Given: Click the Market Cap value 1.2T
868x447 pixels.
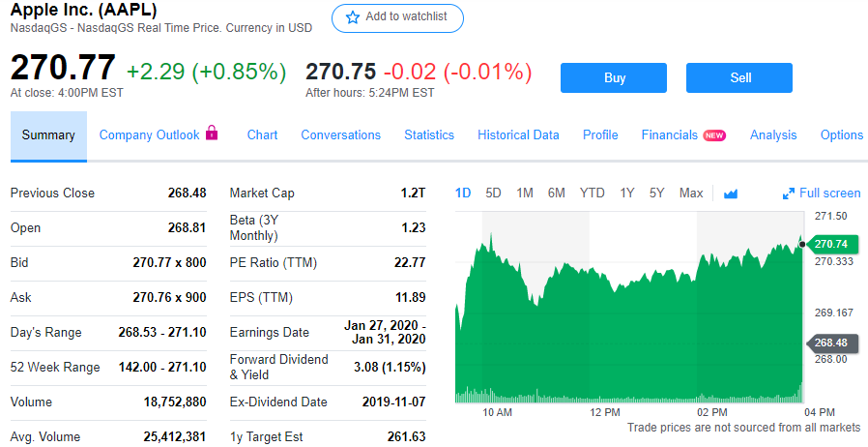Looking at the screenshot, I should click(x=413, y=194).
